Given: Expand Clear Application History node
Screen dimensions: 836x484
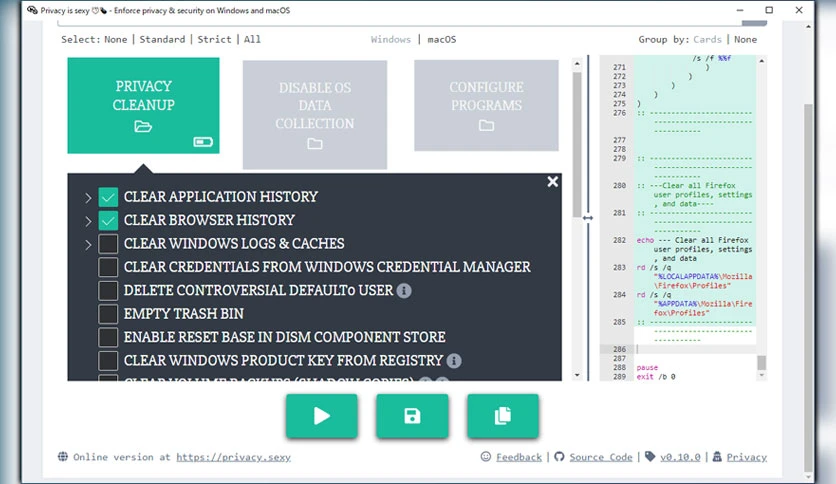Looking at the screenshot, I should point(88,198).
